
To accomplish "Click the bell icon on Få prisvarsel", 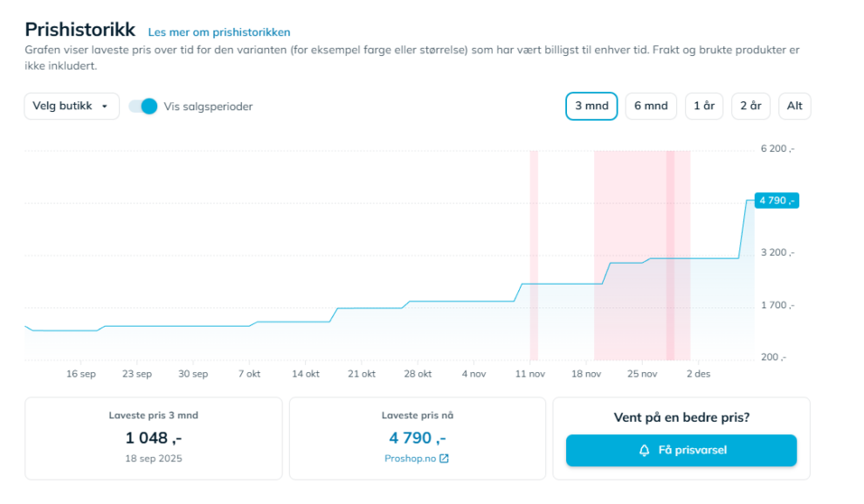I will [645, 451].
